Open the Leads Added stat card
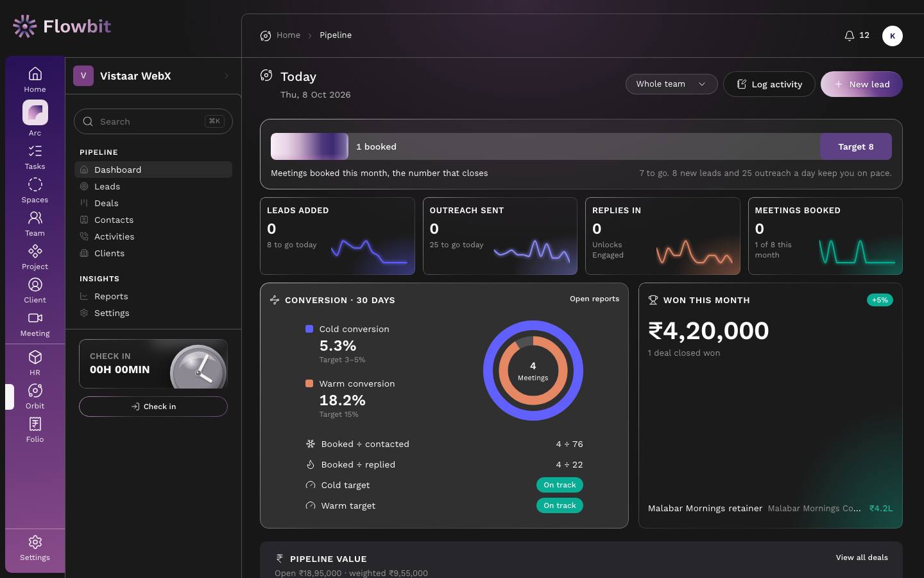 click(x=338, y=236)
